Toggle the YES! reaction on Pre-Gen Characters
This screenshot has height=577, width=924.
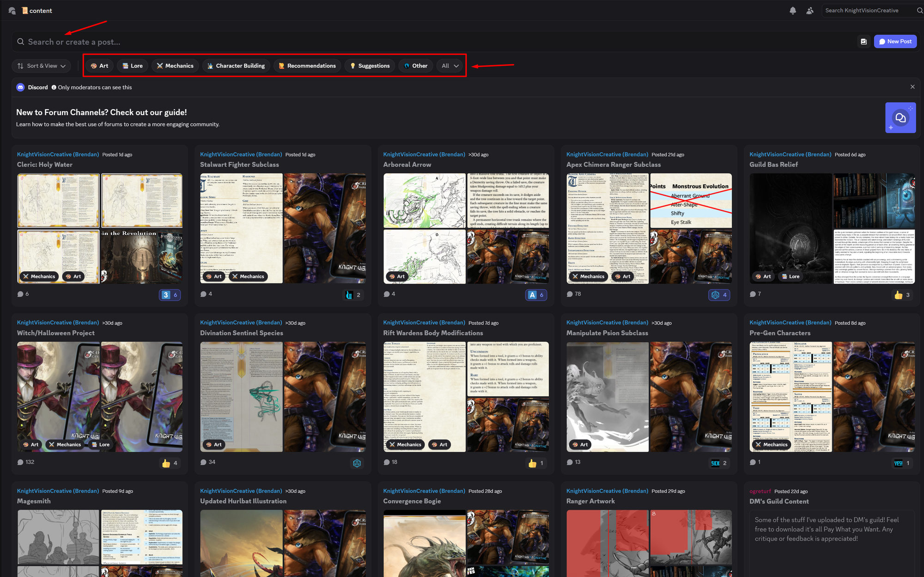click(902, 463)
